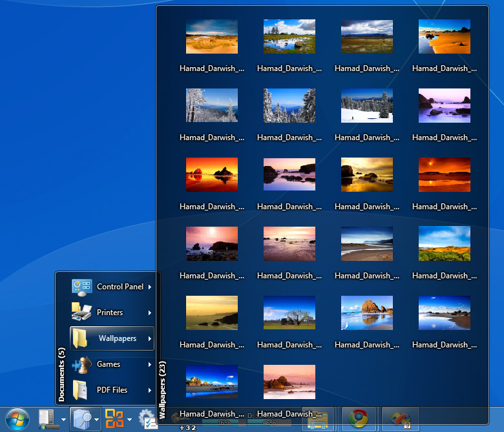Open dropdown arrow beside Documents magnifier icon
Image resolution: width=504 pixels, height=432 pixels.
[96, 420]
